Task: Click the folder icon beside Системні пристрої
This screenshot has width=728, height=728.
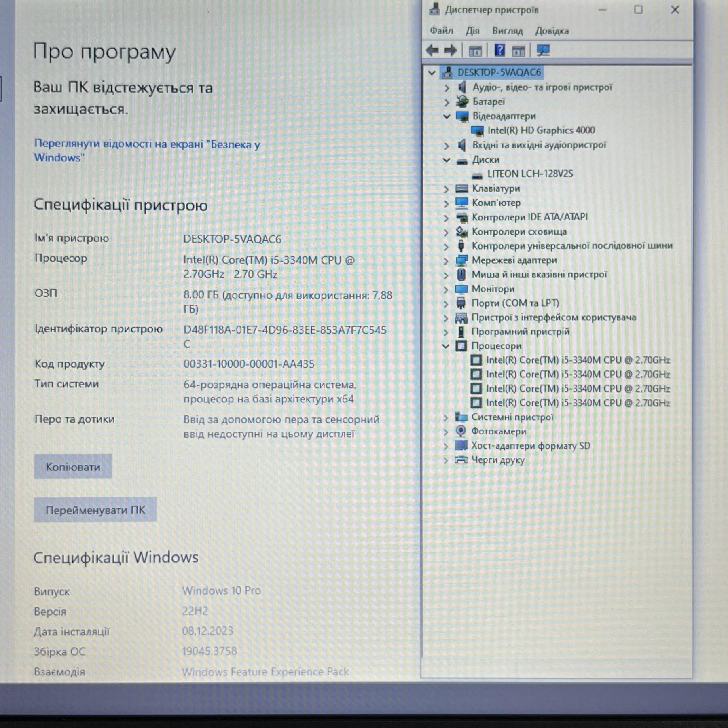Action: tap(461, 417)
